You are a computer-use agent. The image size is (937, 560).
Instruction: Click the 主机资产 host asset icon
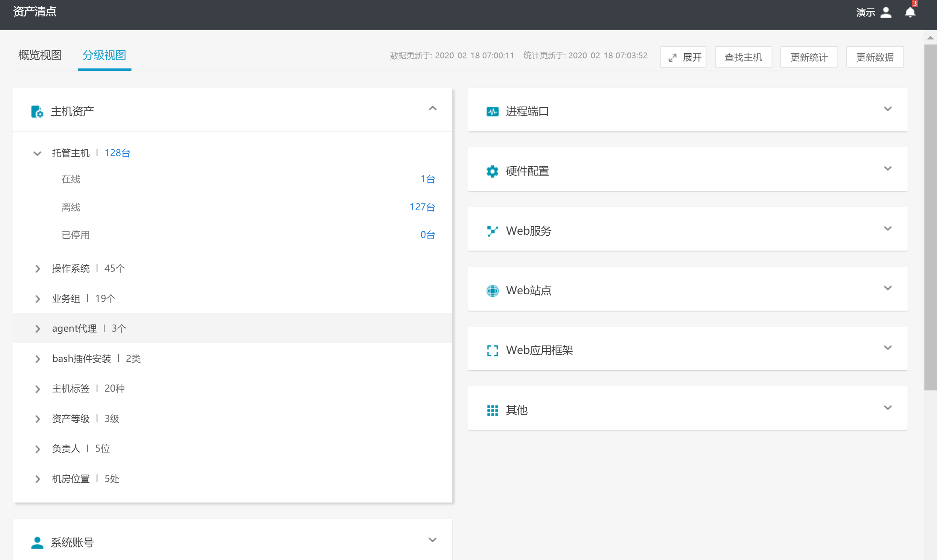(x=37, y=112)
